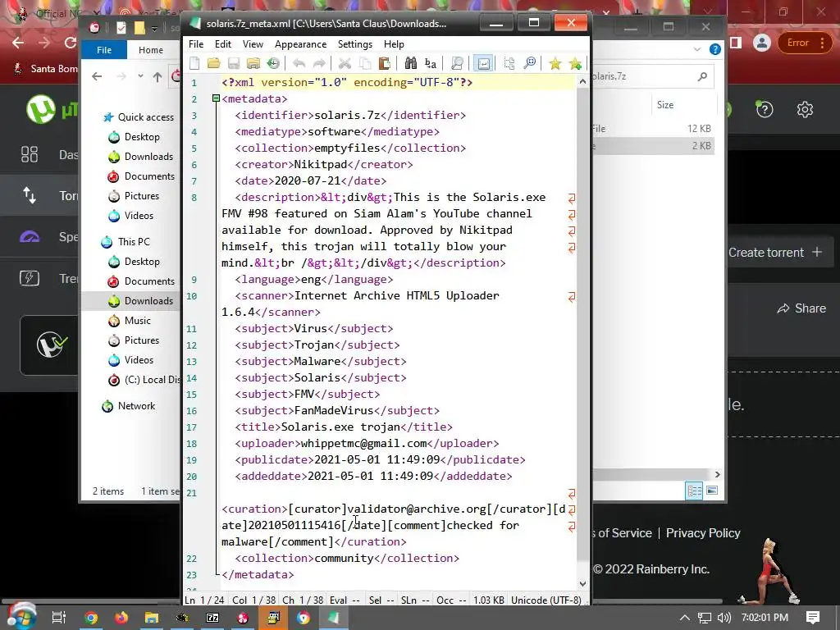Open the File tab in File Explorer
This screenshot has height=630, width=840.
pos(104,50)
